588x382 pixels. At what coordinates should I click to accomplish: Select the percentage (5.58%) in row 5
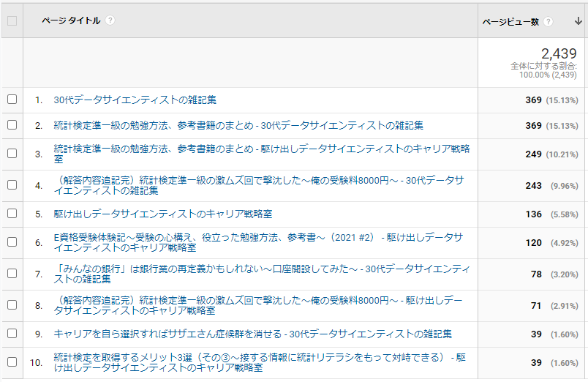[565, 214]
